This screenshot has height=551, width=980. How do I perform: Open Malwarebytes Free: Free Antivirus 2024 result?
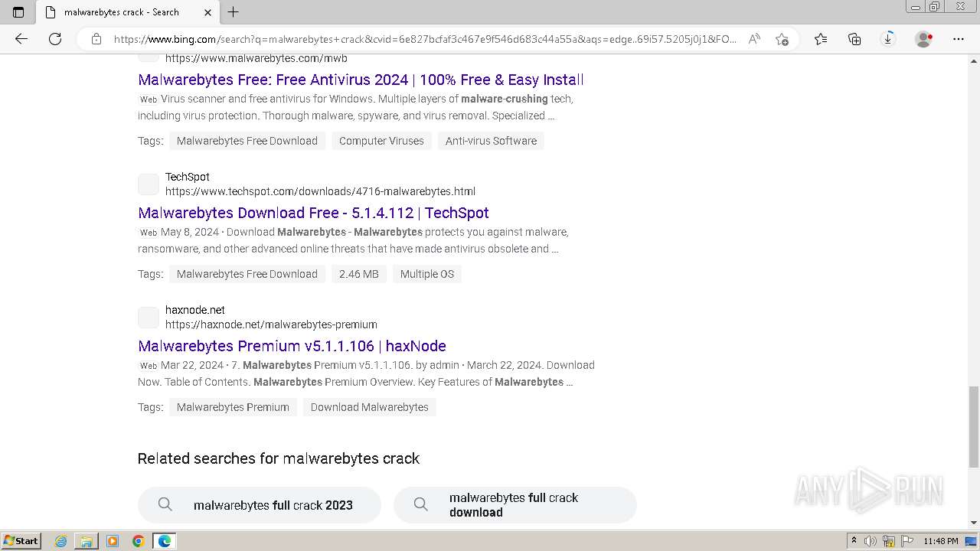tap(361, 80)
